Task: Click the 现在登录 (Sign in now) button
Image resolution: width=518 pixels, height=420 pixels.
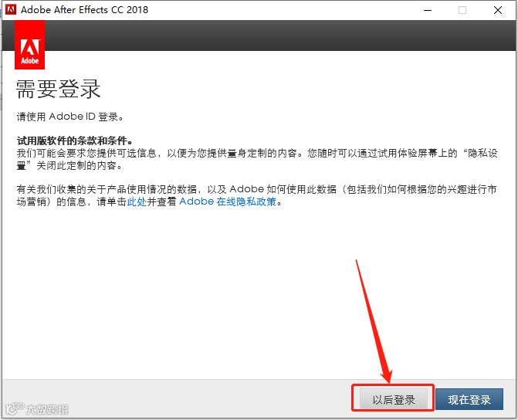Action: tap(469, 399)
